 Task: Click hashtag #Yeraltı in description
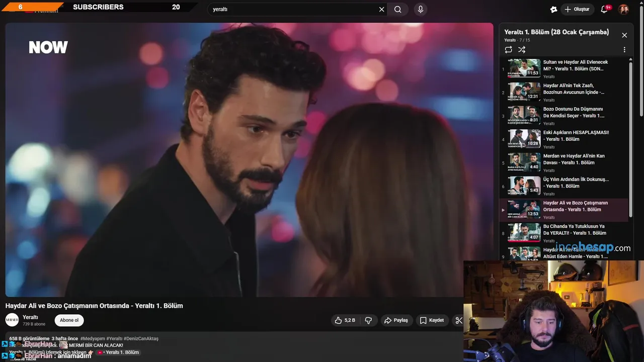click(115, 339)
